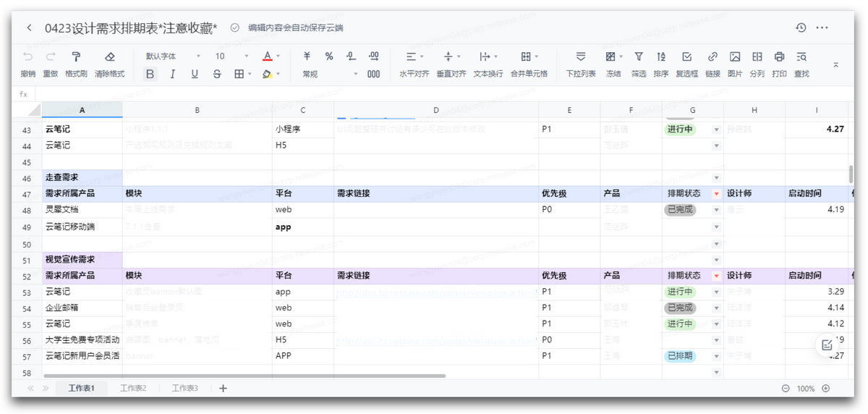Click the vertical scrollbar thumb
Viewport: 868px width, 414px height.
pos(851,174)
